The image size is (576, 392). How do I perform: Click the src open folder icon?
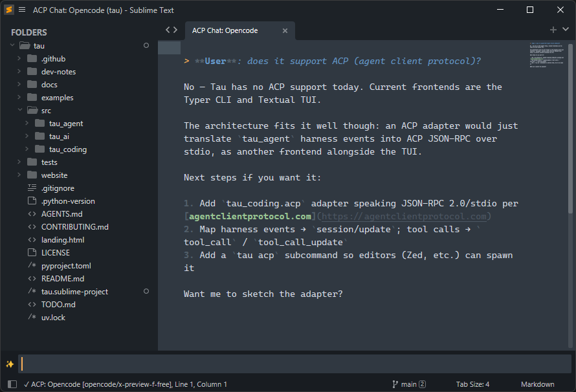pos(33,110)
